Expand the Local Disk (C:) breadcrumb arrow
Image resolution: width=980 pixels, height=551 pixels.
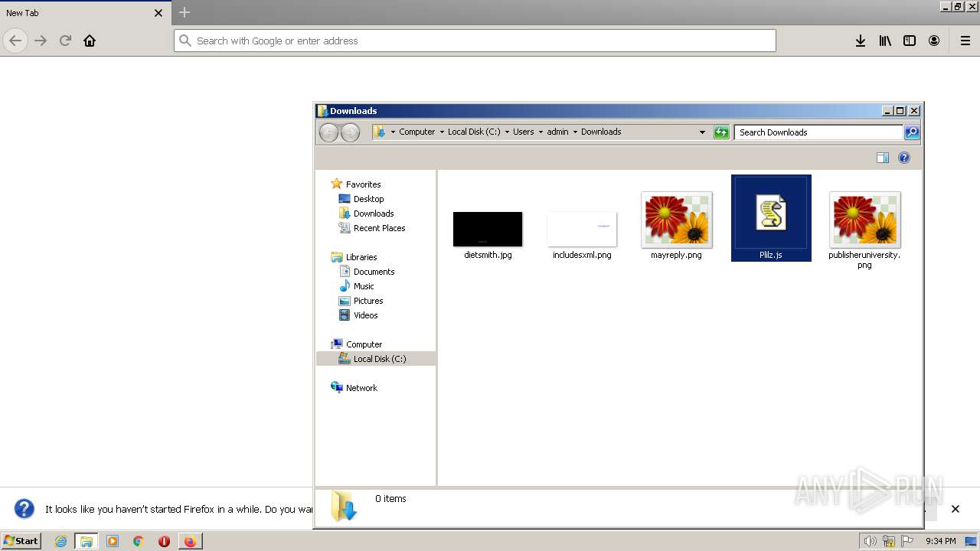(507, 132)
